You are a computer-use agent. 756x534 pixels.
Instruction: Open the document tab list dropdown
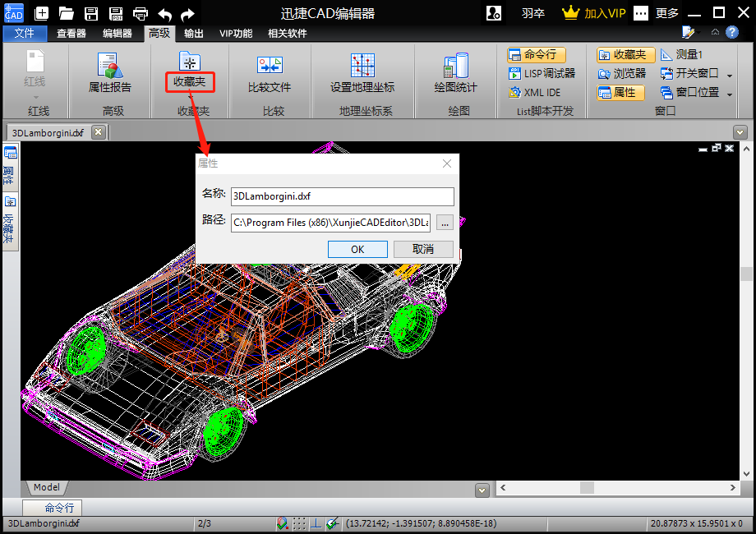coord(740,131)
